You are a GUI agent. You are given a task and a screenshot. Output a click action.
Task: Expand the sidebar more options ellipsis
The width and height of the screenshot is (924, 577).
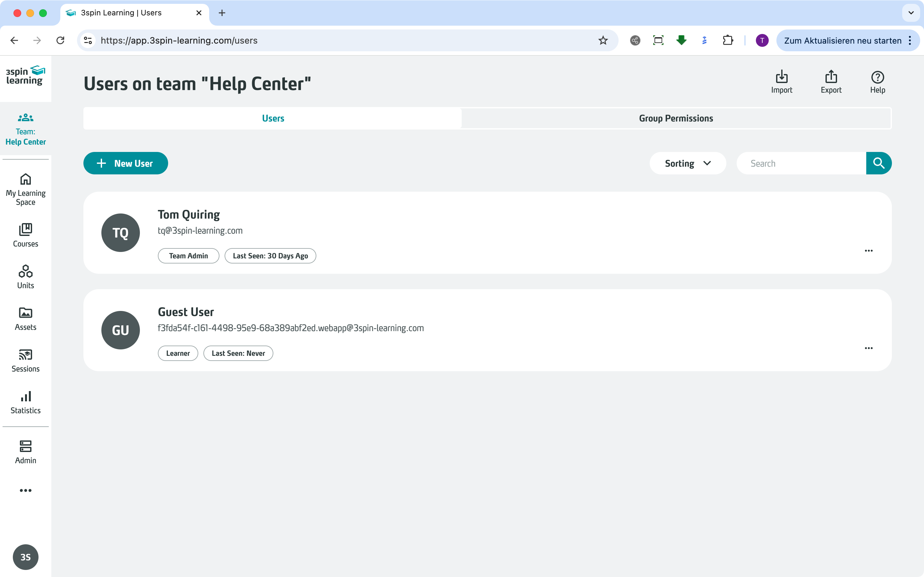(x=26, y=490)
